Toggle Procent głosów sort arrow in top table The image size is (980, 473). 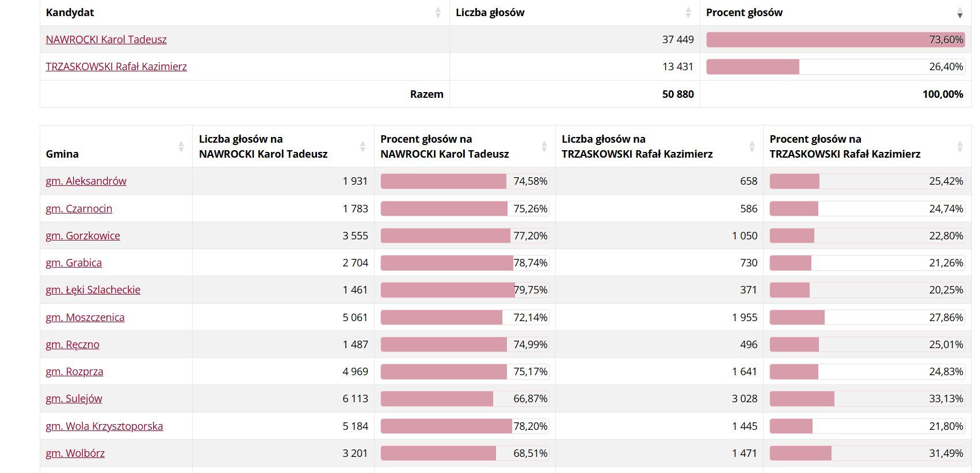[x=960, y=13]
